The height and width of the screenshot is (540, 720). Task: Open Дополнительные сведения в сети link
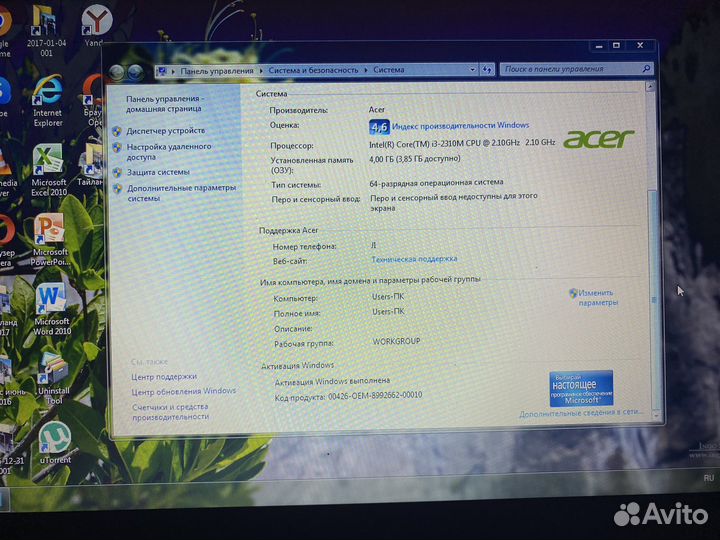pyautogui.click(x=581, y=413)
